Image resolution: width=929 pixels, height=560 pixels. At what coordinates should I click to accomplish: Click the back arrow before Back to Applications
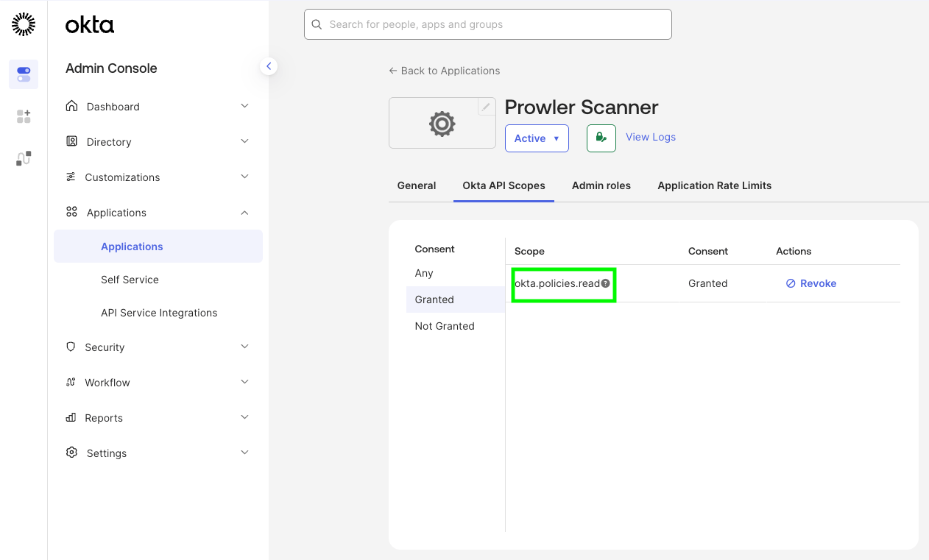[393, 71]
